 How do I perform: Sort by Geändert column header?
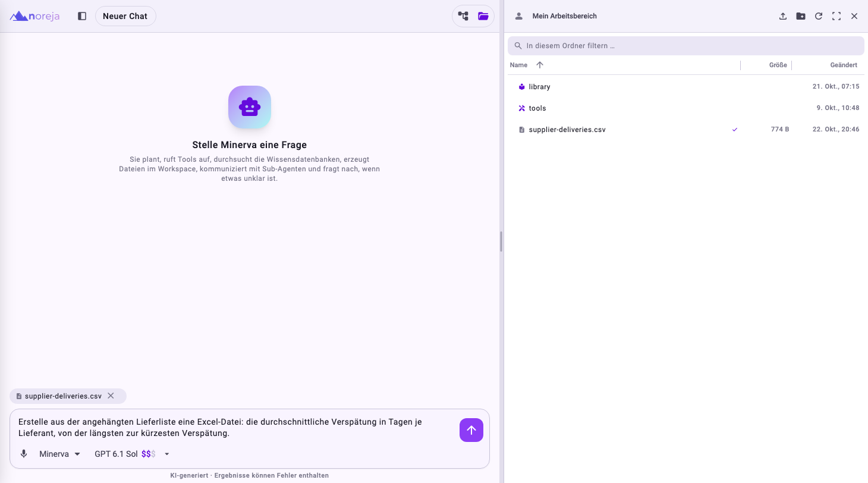[x=844, y=65]
